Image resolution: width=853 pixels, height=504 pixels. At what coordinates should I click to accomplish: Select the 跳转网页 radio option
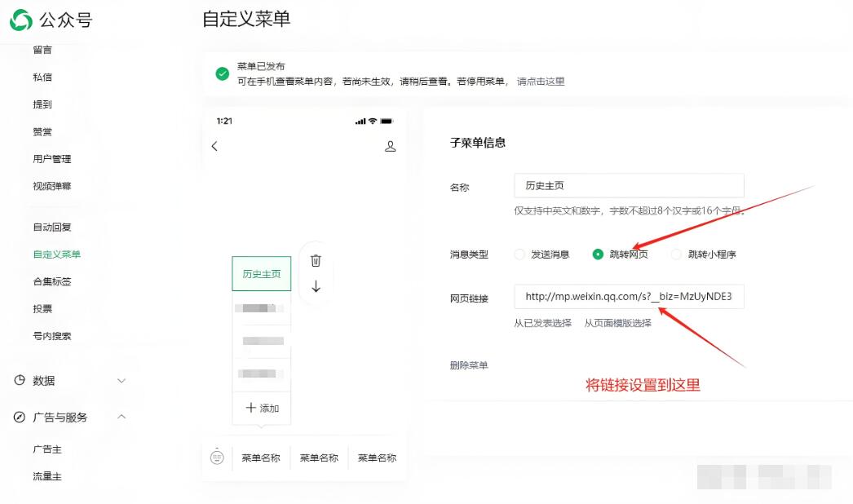coord(598,254)
